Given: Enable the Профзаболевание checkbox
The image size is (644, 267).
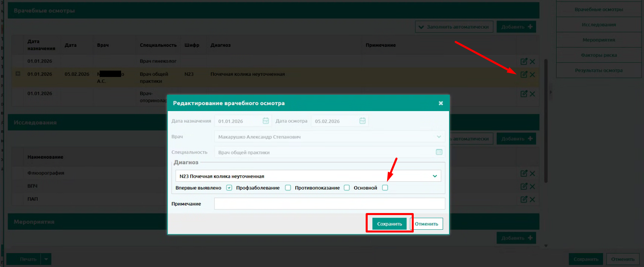Looking at the screenshot, I should 288,188.
